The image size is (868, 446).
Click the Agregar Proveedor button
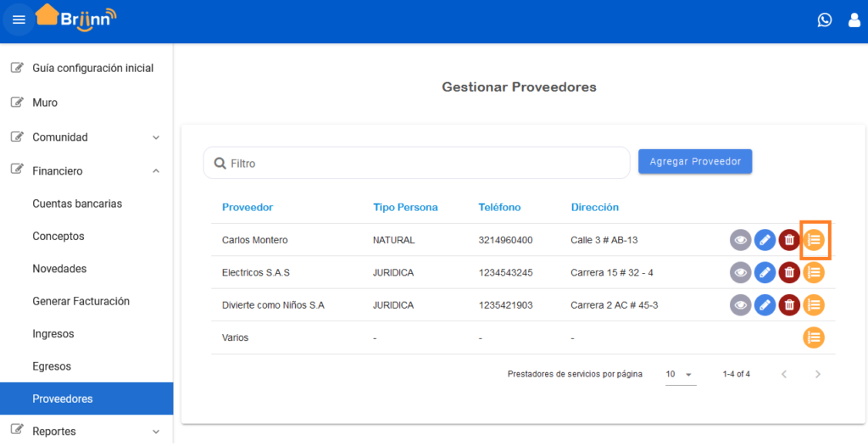(695, 161)
